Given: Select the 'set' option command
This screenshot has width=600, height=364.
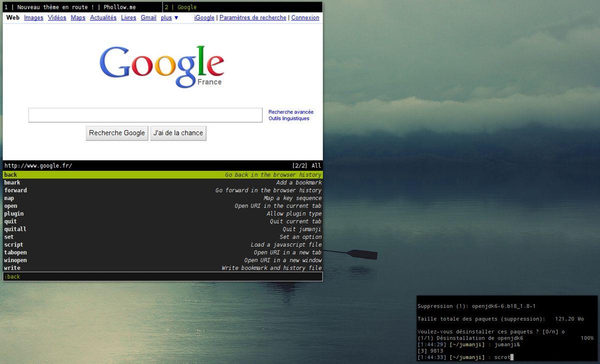Looking at the screenshot, I should (x=163, y=237).
